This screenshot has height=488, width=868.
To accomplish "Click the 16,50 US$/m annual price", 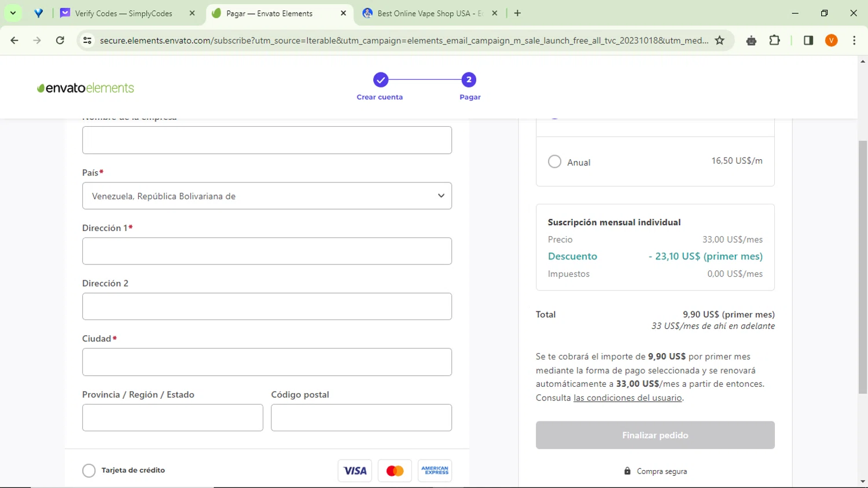I will pyautogui.click(x=737, y=161).
